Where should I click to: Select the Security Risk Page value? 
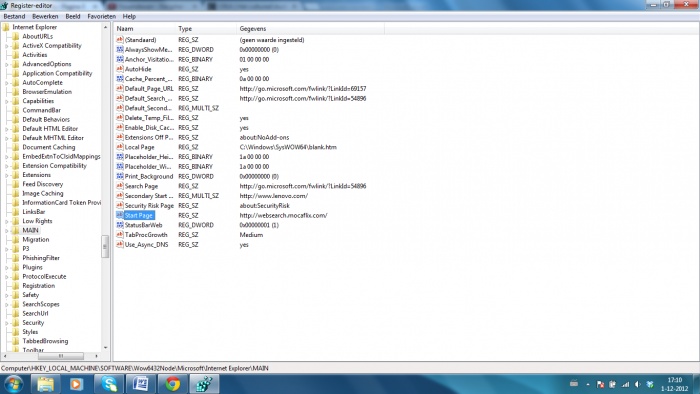[149, 205]
